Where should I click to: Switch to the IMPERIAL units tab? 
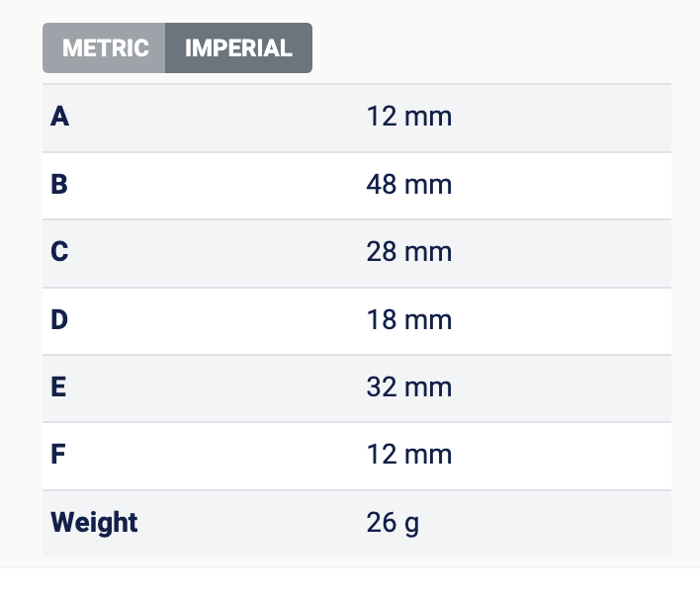tap(238, 47)
